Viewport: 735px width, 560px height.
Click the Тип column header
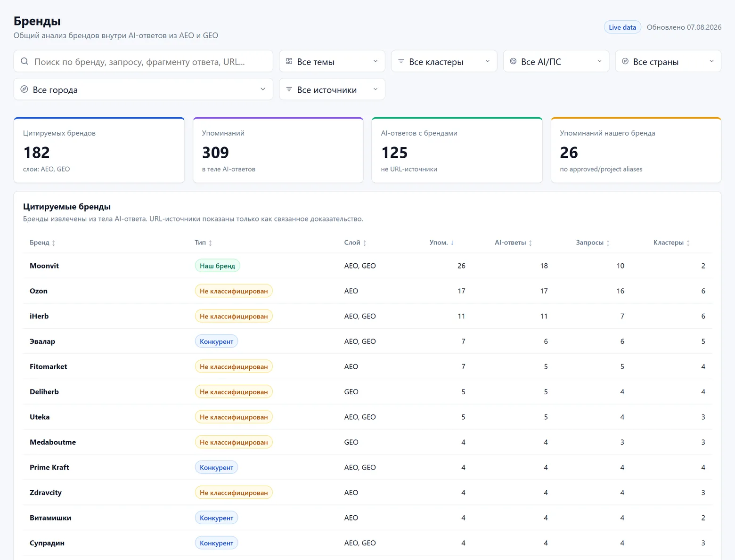[204, 243]
